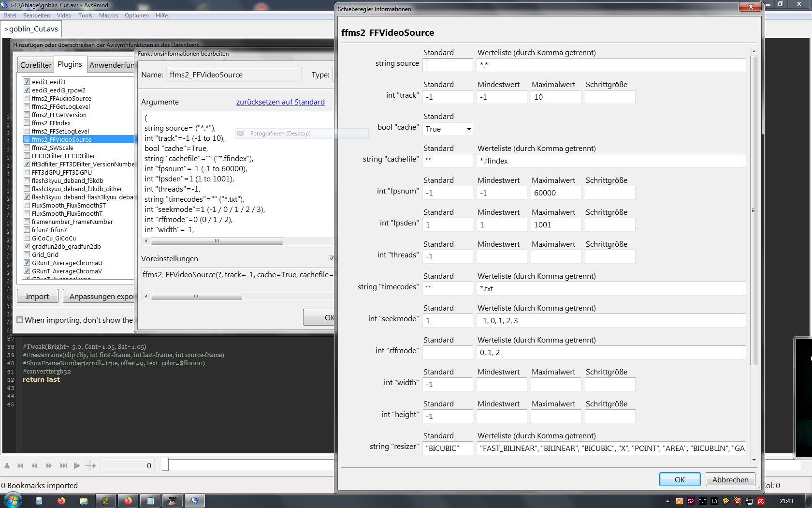This screenshot has width=812, height=508.
Task: Step back one frame with rewind icon
Action: tap(35, 465)
